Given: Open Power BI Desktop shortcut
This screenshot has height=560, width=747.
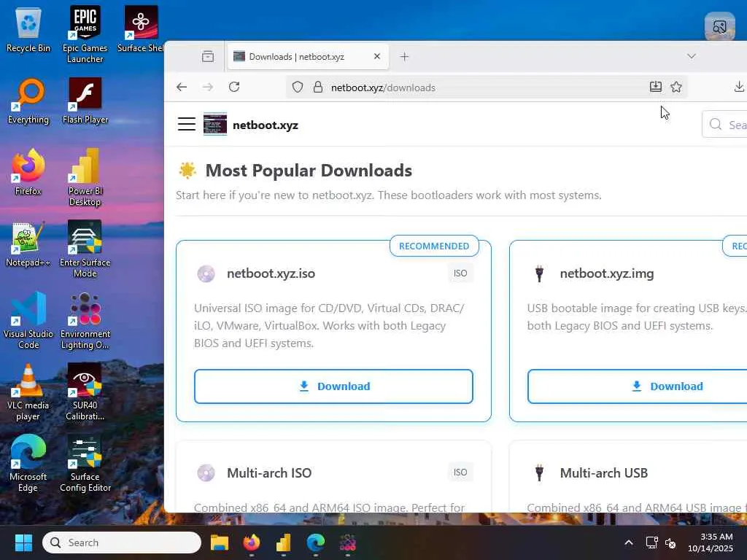Looking at the screenshot, I should coord(85,177).
